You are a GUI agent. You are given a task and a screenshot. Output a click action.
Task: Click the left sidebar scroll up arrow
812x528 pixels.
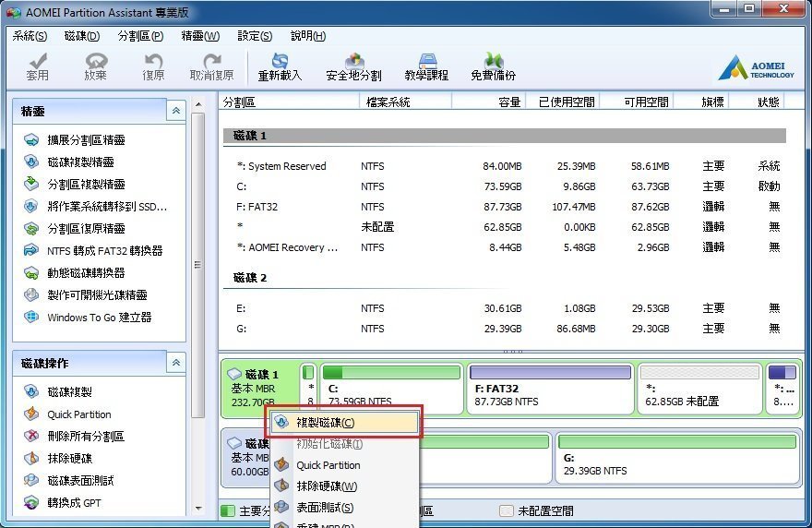(198, 104)
